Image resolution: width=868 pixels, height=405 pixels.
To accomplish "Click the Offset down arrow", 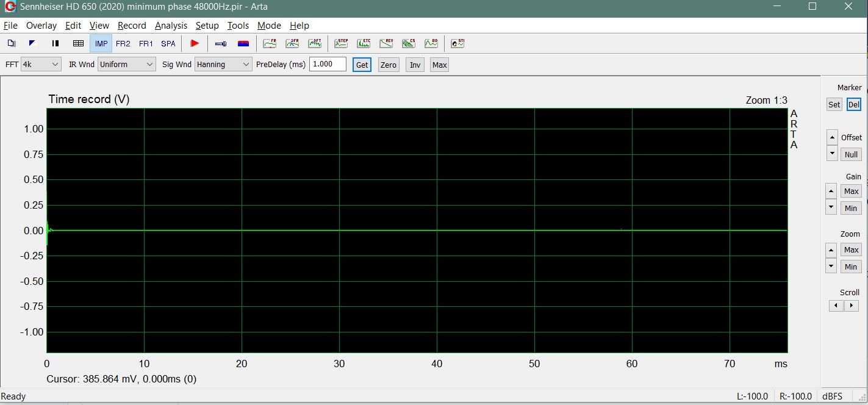I will (x=832, y=154).
